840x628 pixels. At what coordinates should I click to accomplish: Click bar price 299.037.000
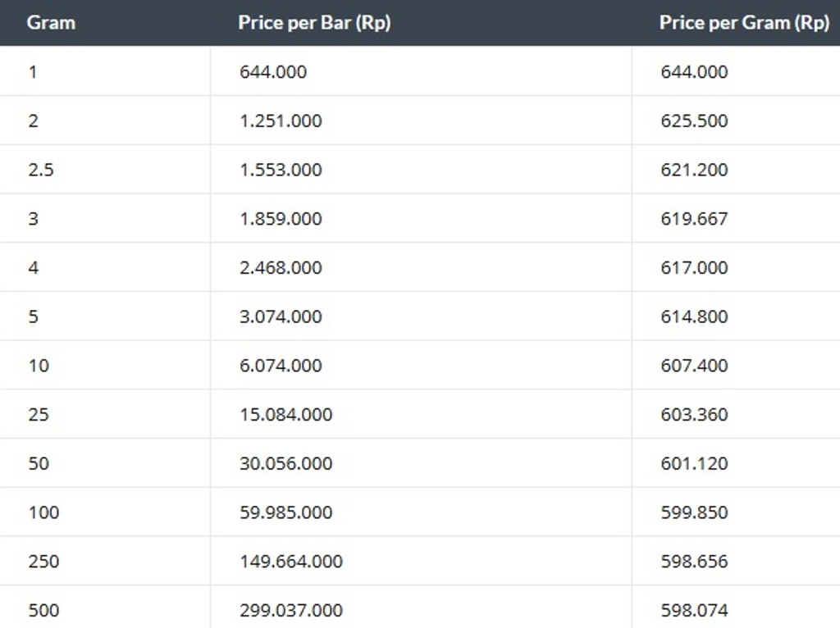pos(291,610)
